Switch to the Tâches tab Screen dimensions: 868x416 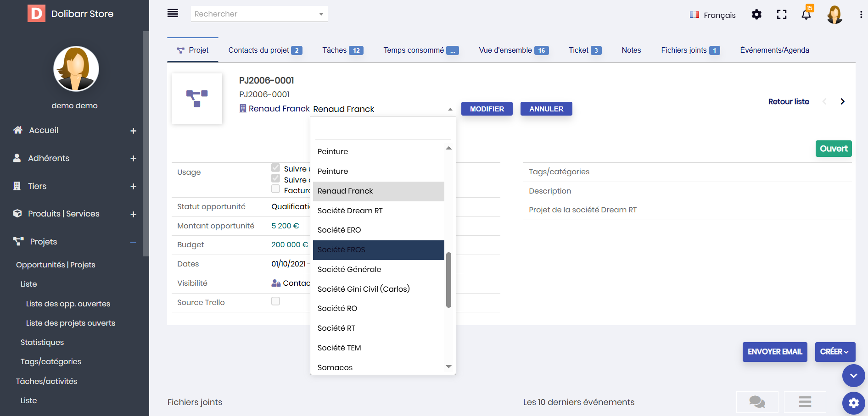pyautogui.click(x=342, y=50)
